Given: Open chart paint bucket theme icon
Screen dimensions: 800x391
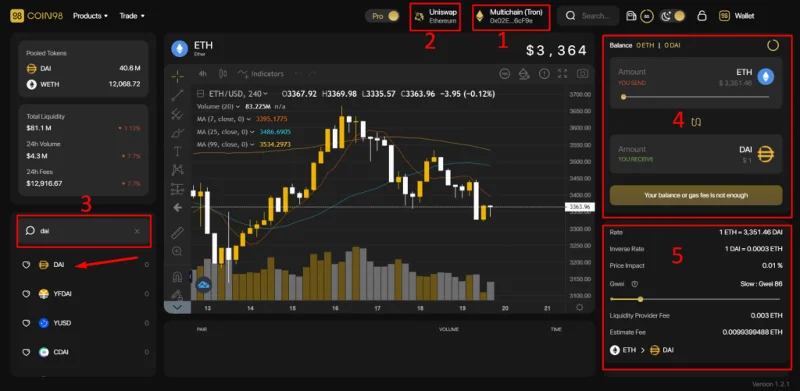Looking at the screenshot, I should tap(523, 74).
